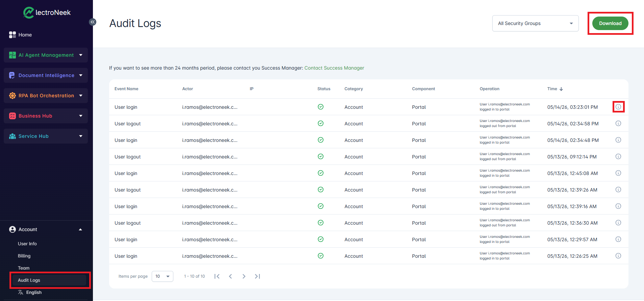The image size is (644, 301).
Task: Go to next page arrow
Action: [244, 276]
